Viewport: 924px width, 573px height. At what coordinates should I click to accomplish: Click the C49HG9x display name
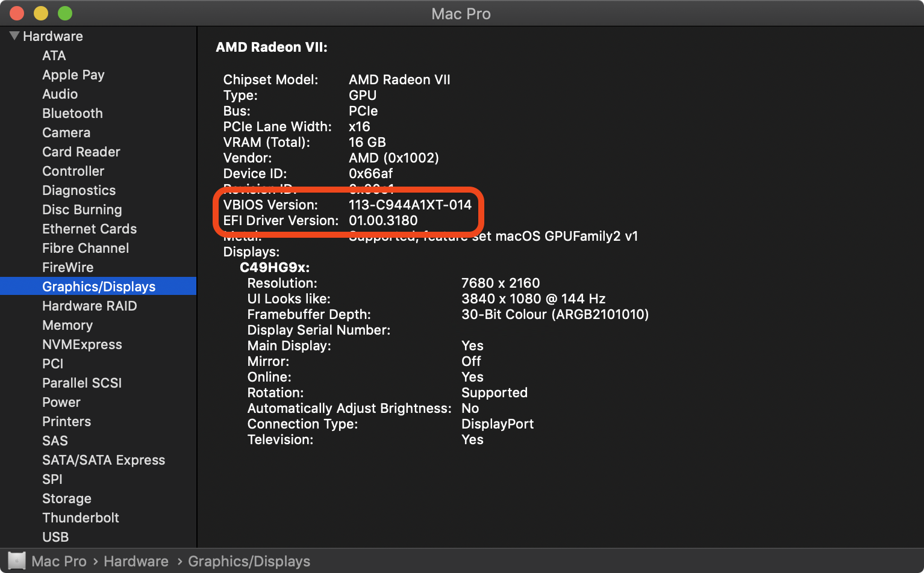click(x=275, y=267)
